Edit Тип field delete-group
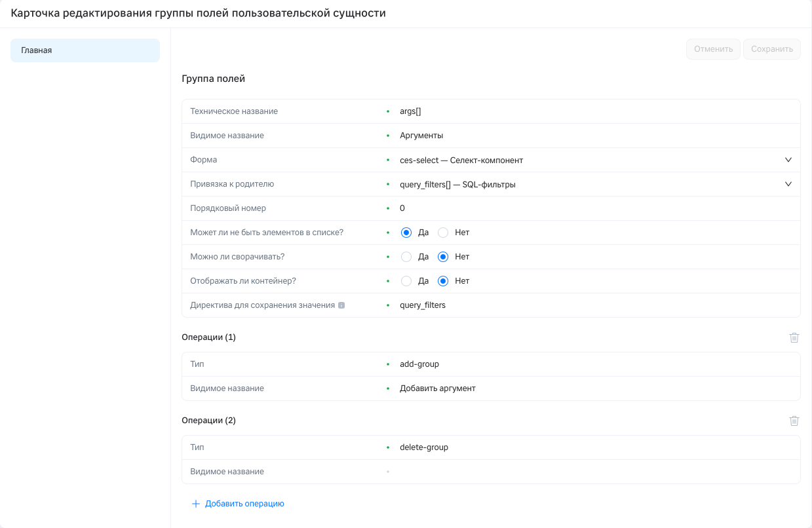 [596, 447]
